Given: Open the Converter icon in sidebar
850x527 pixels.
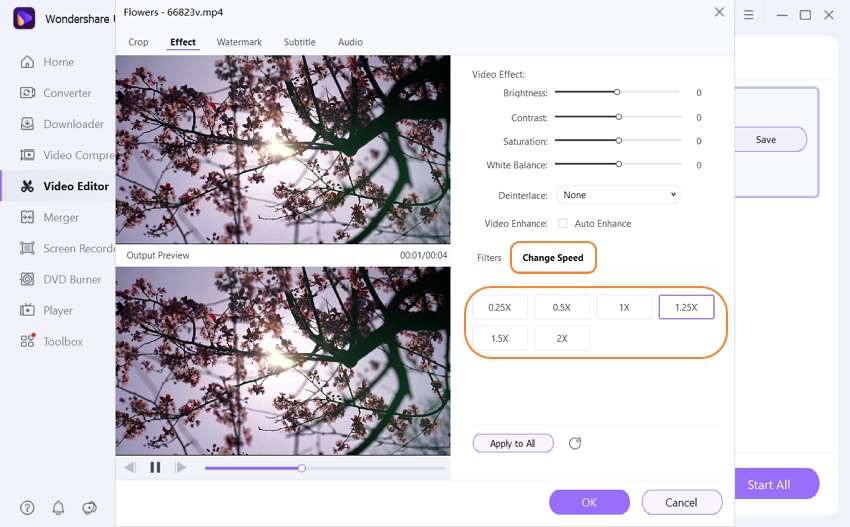Looking at the screenshot, I should 27,93.
